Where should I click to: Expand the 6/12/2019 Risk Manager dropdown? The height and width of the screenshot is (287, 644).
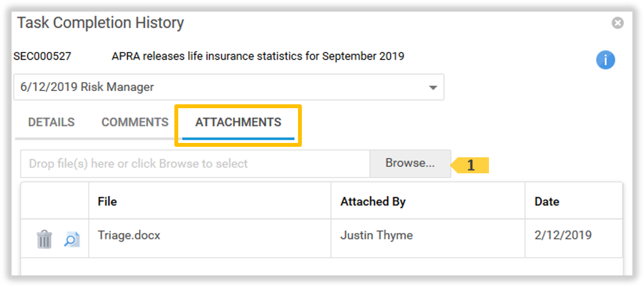coord(433,87)
